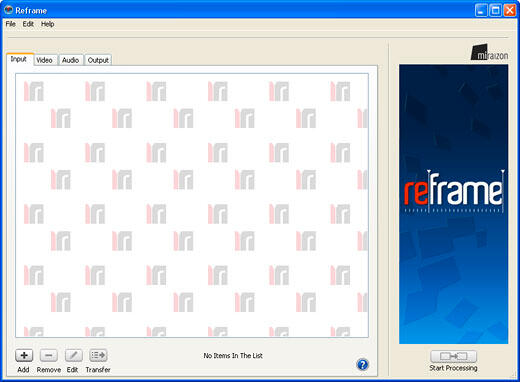Screen dimensions: 520x382
Task: Click the Add plus icon
Action: (x=24, y=355)
